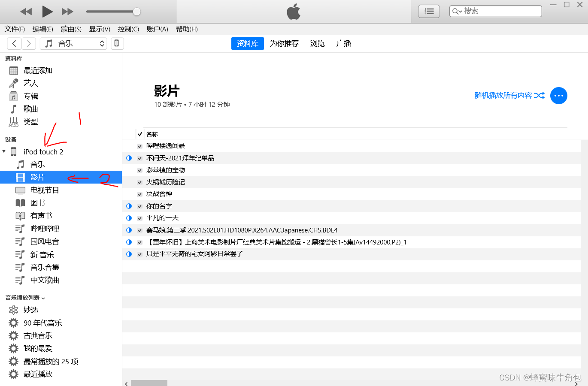Uncheck the 平凡的一天 checkbox
Screen dimensions: 588x386
139,218
